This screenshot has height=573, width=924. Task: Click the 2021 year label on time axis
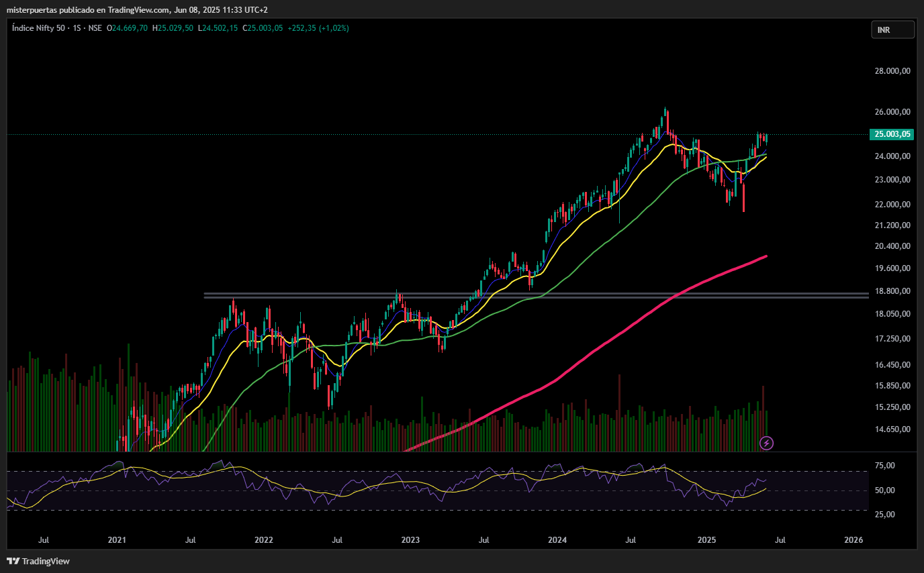point(117,540)
